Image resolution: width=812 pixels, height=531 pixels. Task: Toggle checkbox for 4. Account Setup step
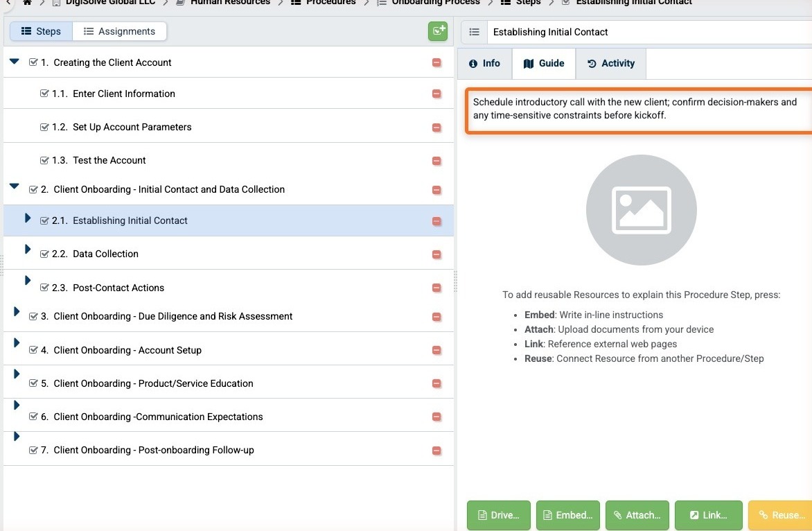[x=33, y=349]
